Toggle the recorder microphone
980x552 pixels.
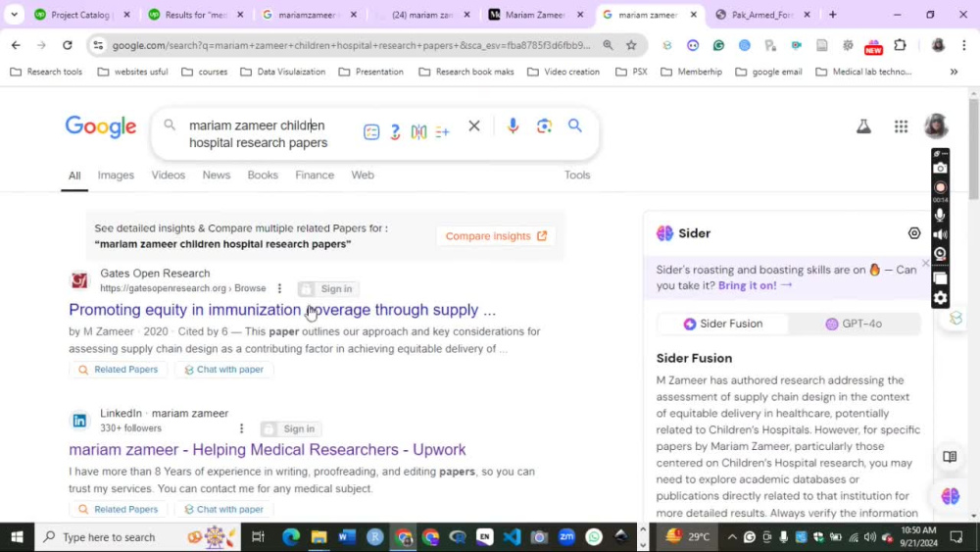[940, 215]
